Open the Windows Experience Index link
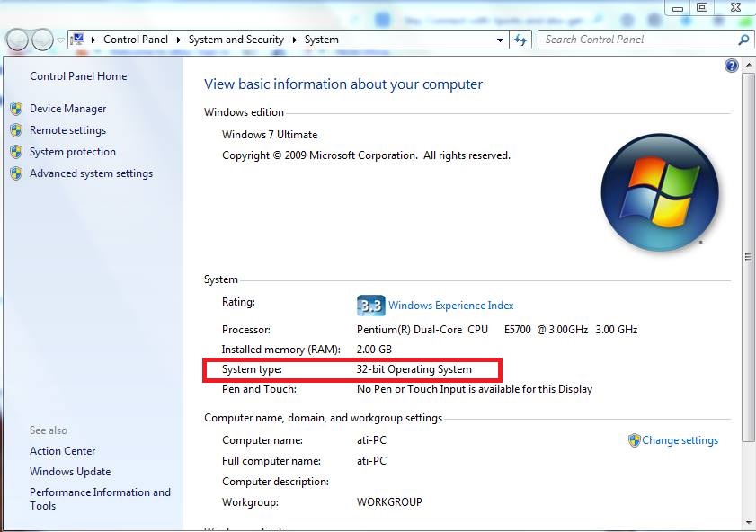Image resolution: width=756 pixels, height=532 pixels. tap(450, 306)
